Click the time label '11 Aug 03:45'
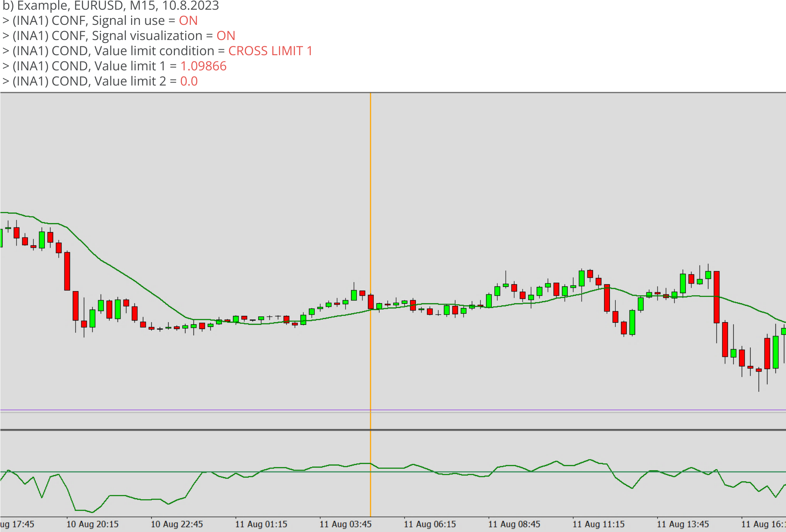 tap(345, 524)
